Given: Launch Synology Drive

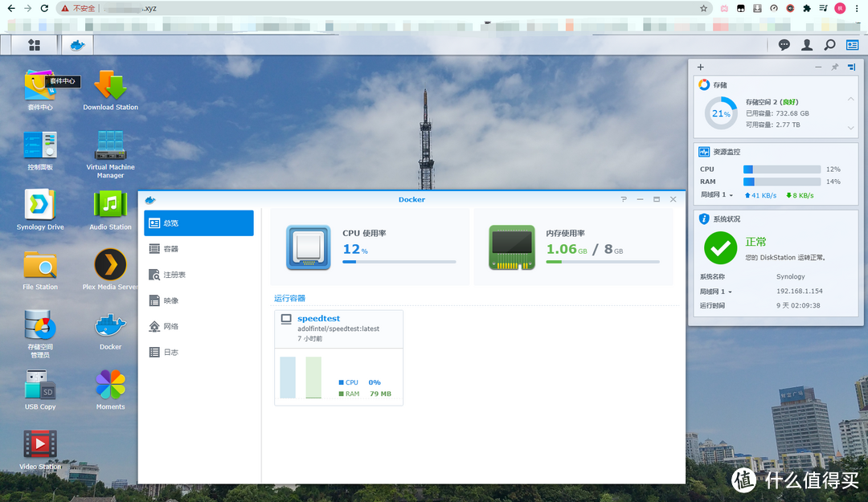Looking at the screenshot, I should [40, 210].
